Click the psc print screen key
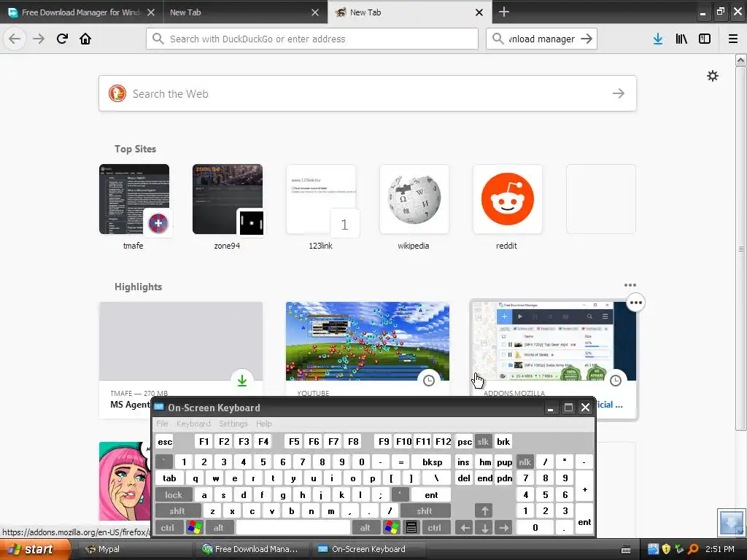 464,441
